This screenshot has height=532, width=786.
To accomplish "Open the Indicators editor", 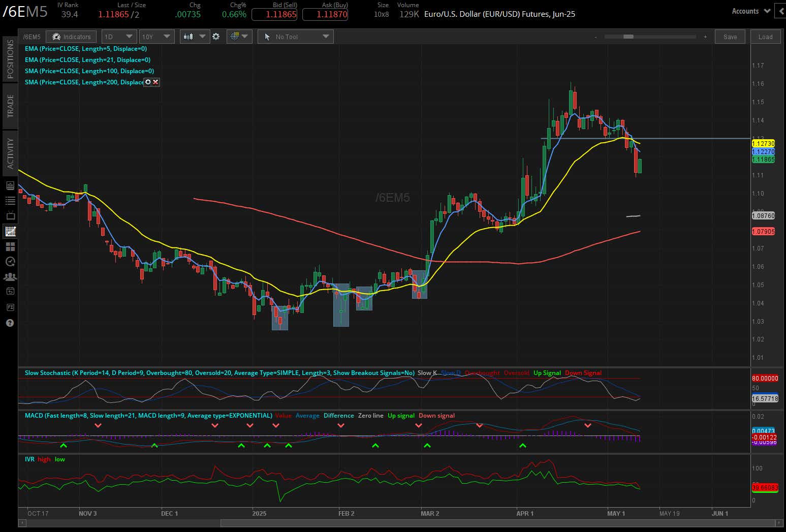I will pos(71,36).
